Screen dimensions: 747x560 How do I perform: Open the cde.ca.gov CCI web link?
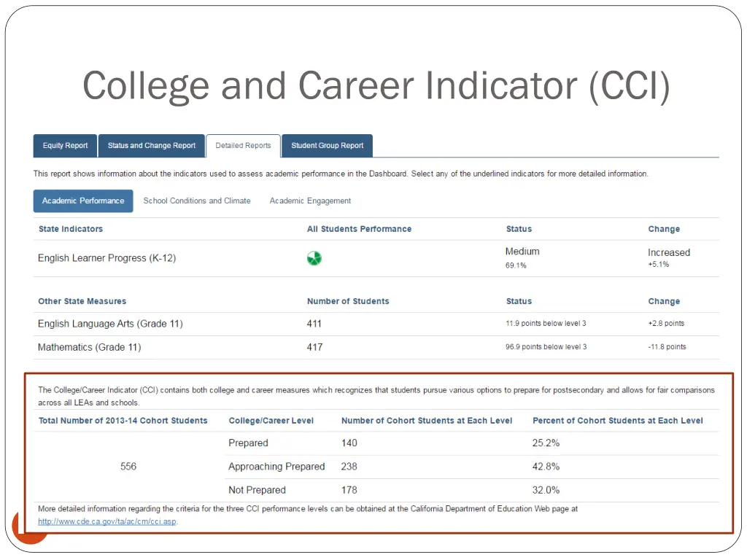(x=107, y=521)
